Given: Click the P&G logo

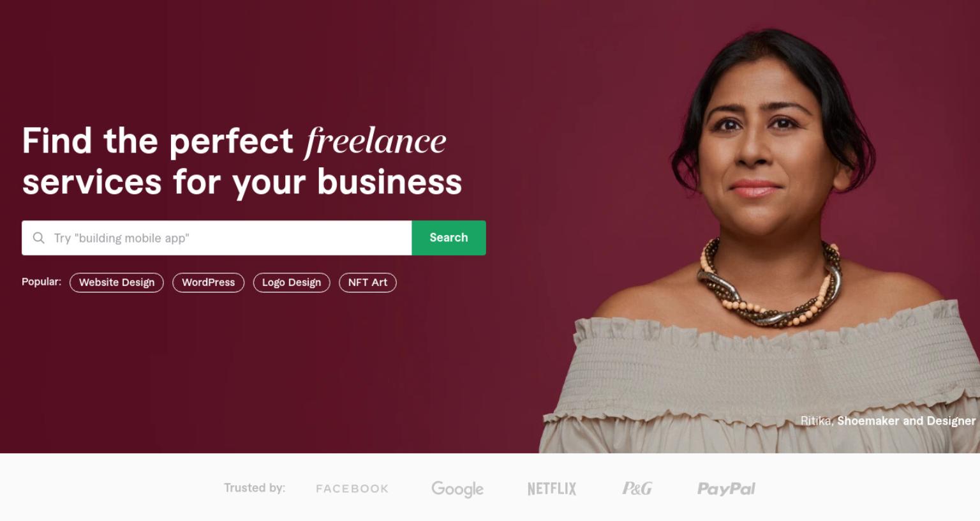Looking at the screenshot, I should [637, 488].
